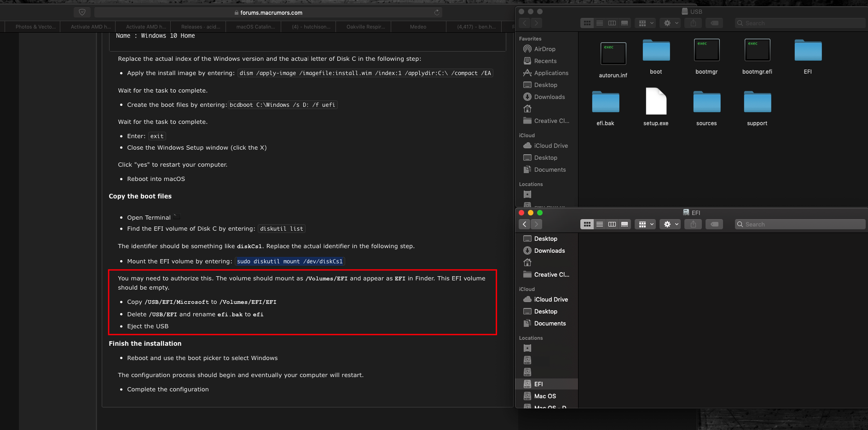Click the 'Finish the installation' heading
The height and width of the screenshot is (430, 868).
[145, 343]
